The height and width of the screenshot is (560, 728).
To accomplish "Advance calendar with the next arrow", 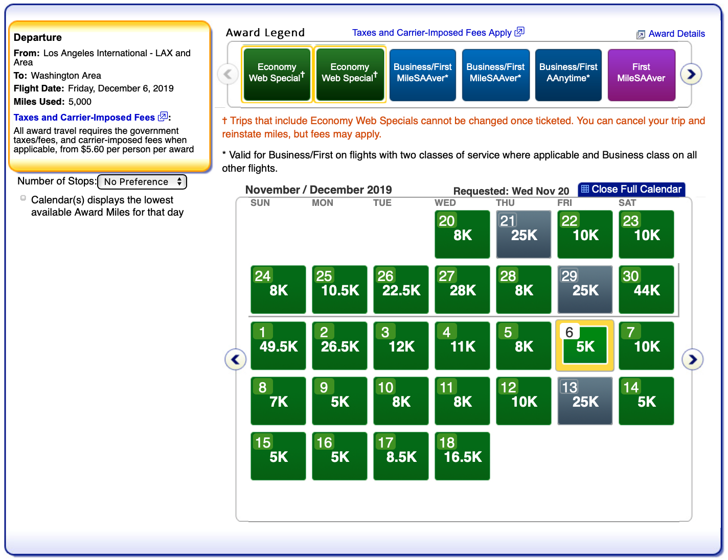I will tap(692, 360).
